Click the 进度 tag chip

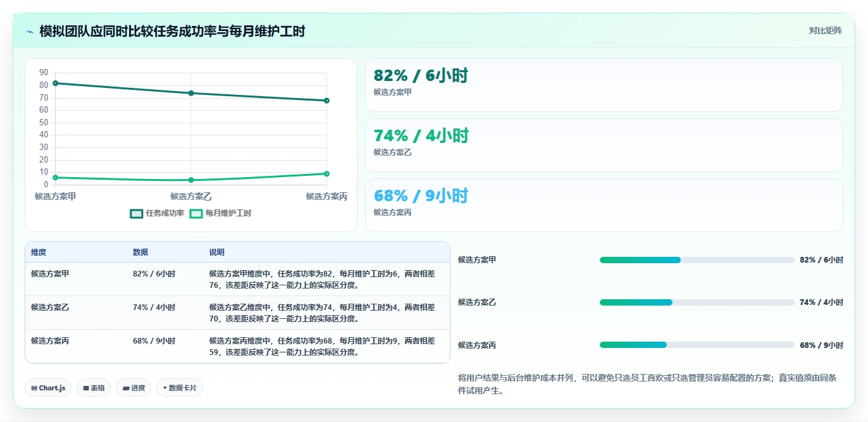point(133,388)
